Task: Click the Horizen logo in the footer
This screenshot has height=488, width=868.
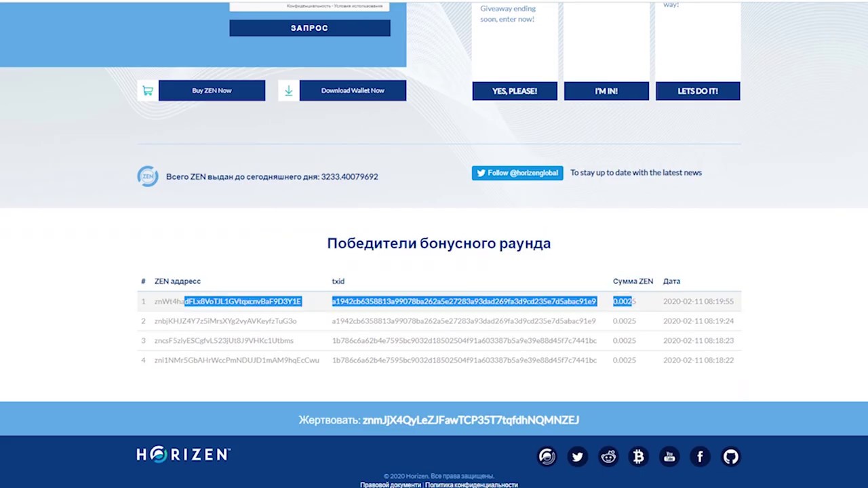Action: (x=184, y=454)
